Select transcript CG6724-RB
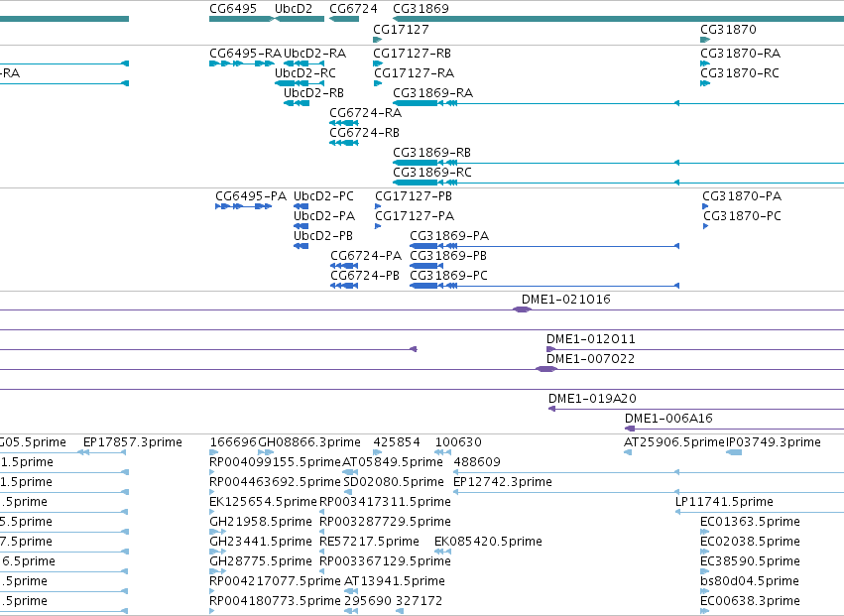 coord(364,133)
